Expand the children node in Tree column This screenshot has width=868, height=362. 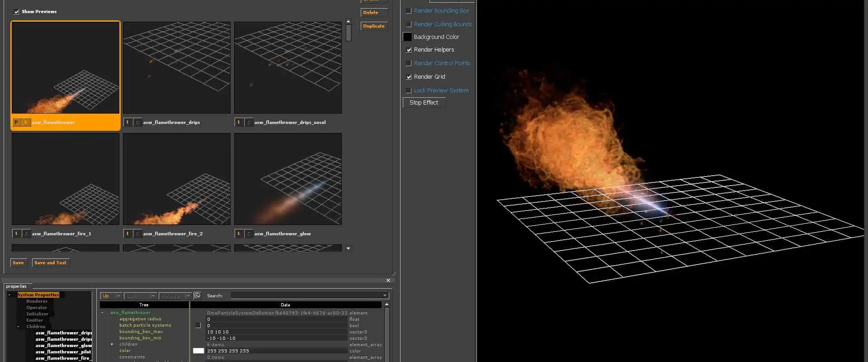(112, 344)
